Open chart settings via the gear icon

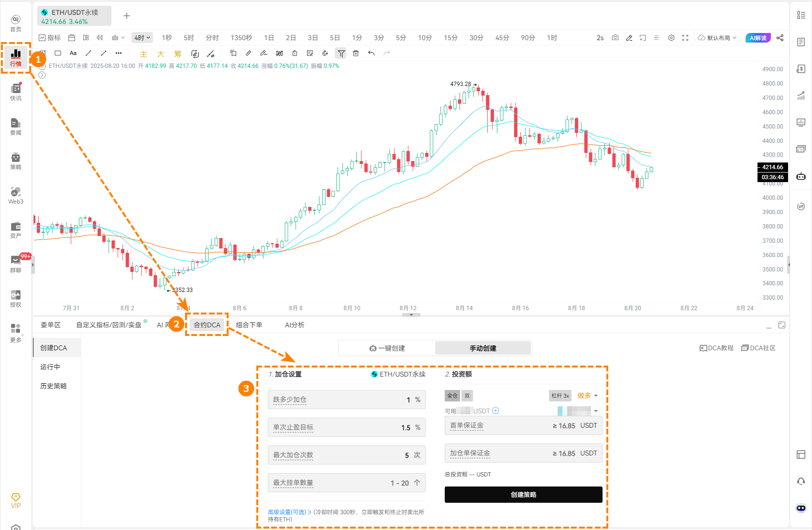click(671, 37)
